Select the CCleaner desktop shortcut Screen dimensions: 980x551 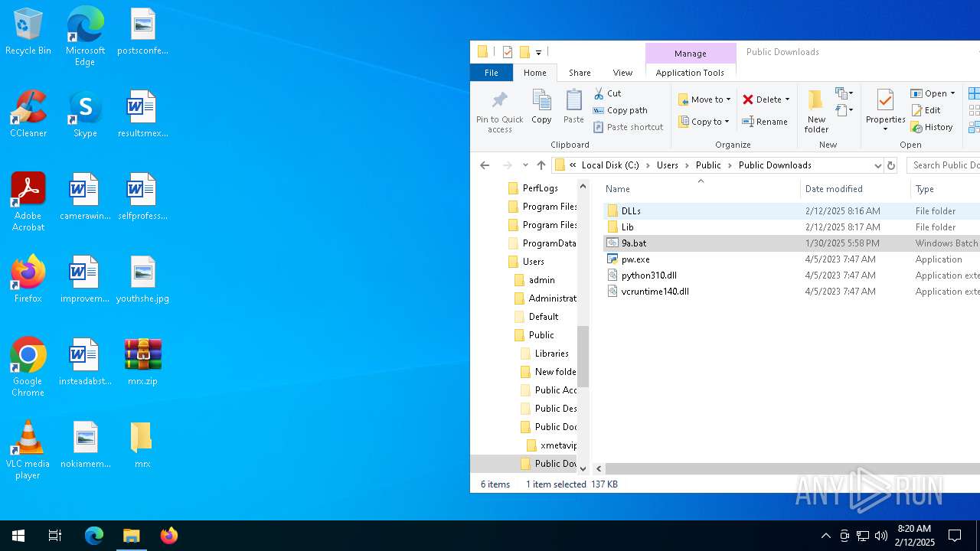coord(28,115)
